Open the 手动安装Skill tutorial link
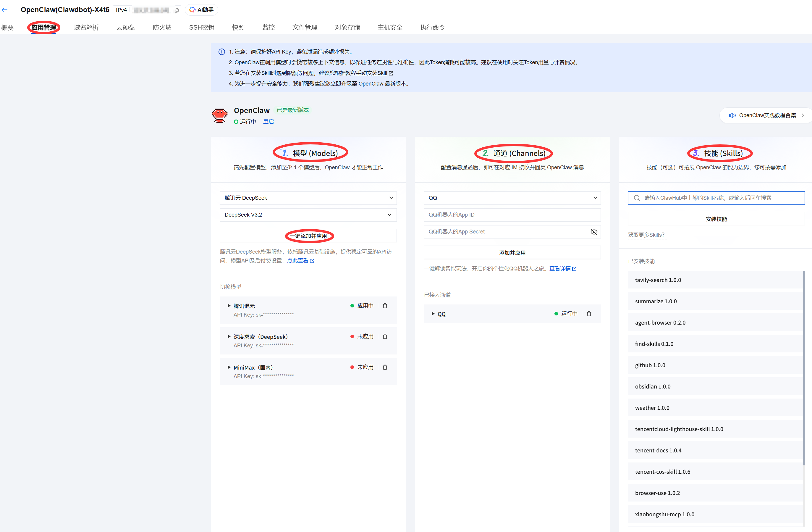Screen dimensions: 812x532 pos(375,73)
